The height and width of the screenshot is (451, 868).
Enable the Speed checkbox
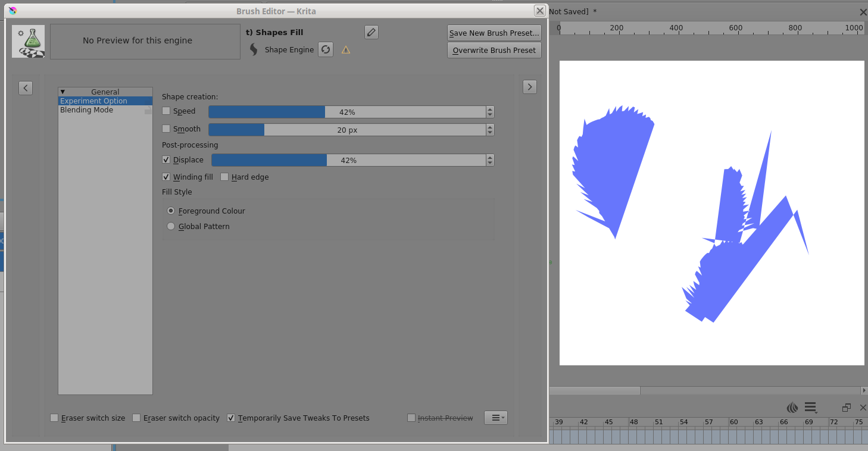click(167, 111)
